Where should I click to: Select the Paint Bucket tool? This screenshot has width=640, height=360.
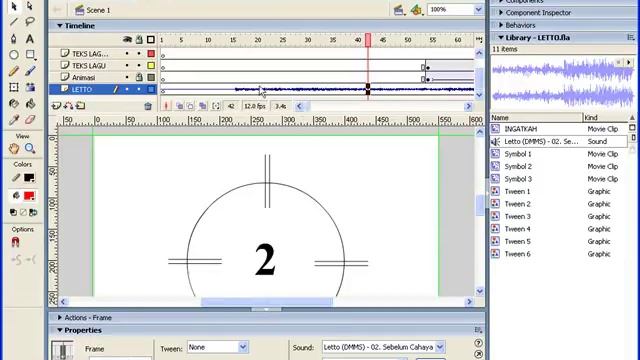coord(30,104)
